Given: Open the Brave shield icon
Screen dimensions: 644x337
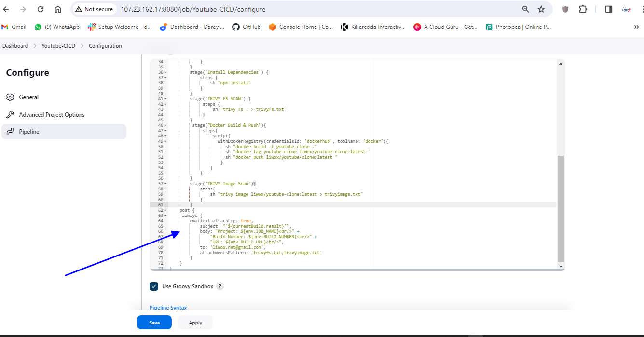Looking at the screenshot, I should [x=566, y=9].
